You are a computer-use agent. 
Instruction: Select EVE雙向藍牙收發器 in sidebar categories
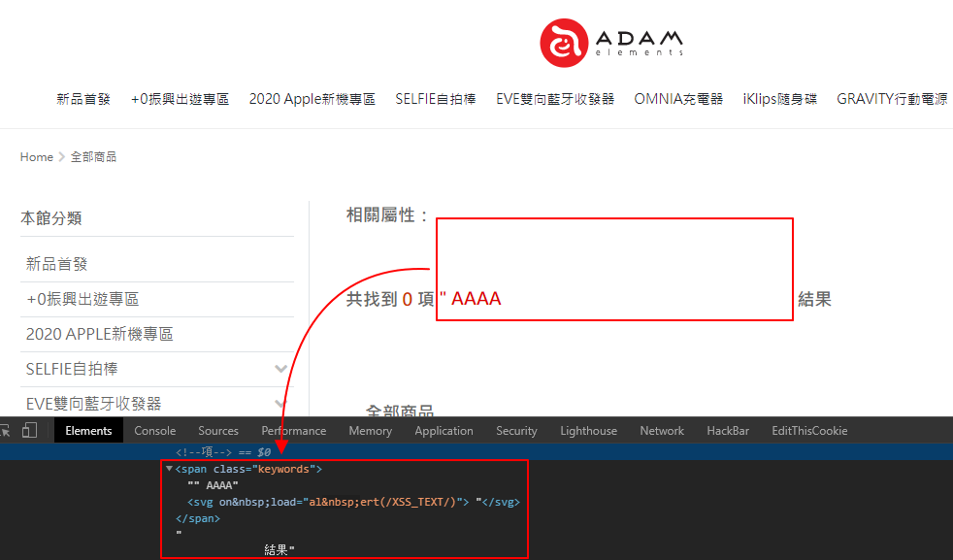(93, 403)
